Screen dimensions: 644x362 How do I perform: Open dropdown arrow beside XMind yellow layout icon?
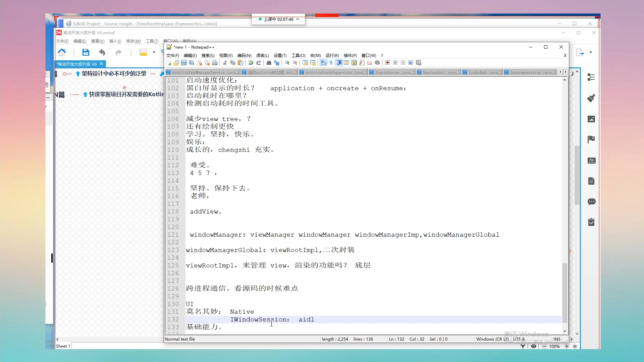coord(154,52)
